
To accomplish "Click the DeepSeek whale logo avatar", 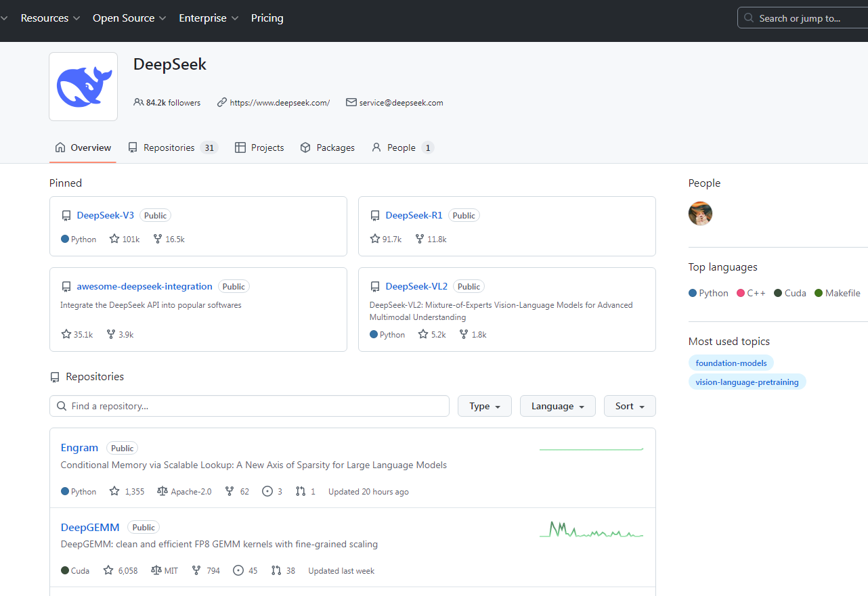I will point(83,87).
